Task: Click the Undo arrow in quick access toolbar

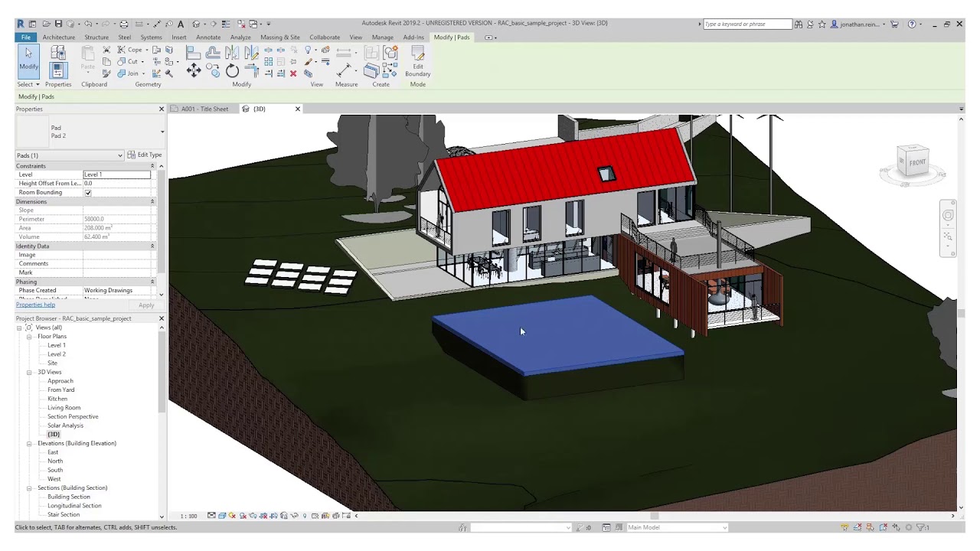Action: coord(88,23)
